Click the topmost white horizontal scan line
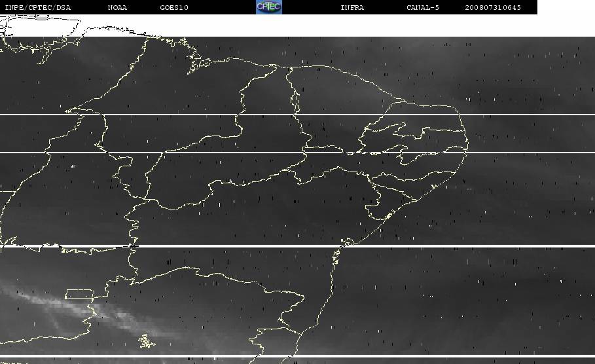Viewport: 595px width, 364px height. (x=295, y=115)
